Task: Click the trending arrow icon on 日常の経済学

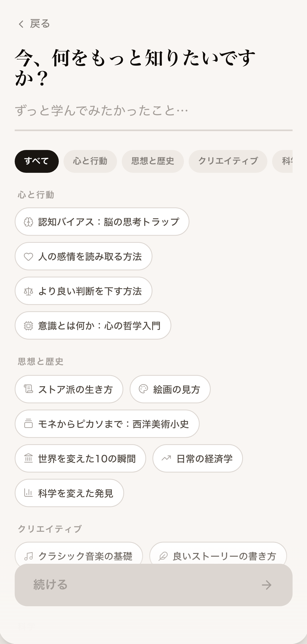Action: tap(166, 458)
